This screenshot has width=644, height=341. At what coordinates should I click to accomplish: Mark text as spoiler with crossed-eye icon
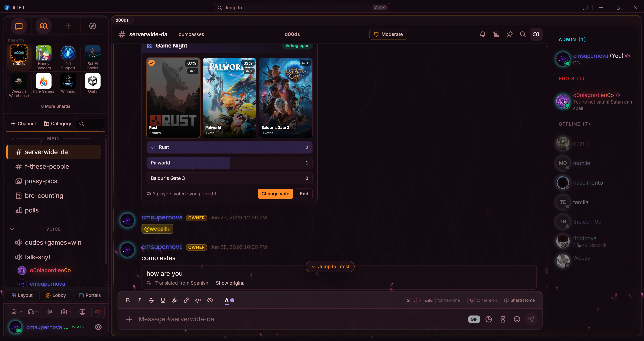pos(210,300)
